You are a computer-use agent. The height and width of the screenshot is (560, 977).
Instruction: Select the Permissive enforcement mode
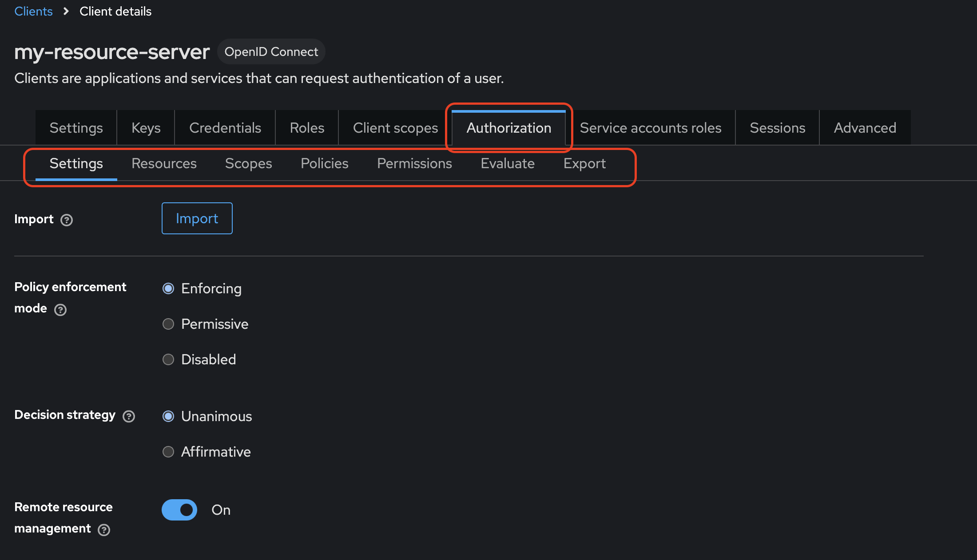click(x=168, y=324)
